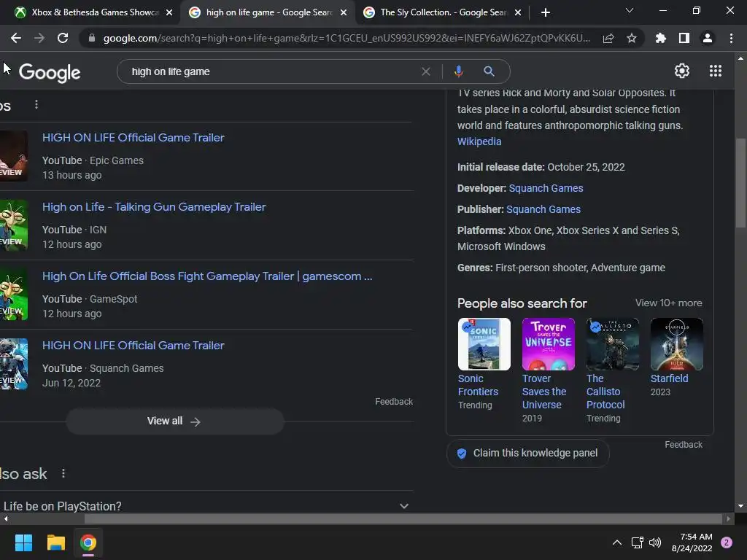Open Talking Gun Gameplay Trailer link
This screenshot has height=560, width=747.
click(x=154, y=207)
